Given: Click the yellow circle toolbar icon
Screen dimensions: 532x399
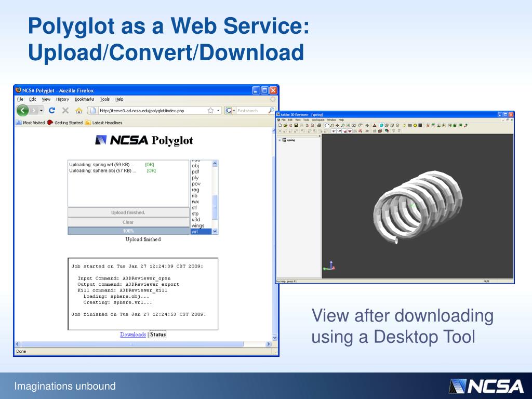Looking at the screenshot, I should click(x=415, y=126).
